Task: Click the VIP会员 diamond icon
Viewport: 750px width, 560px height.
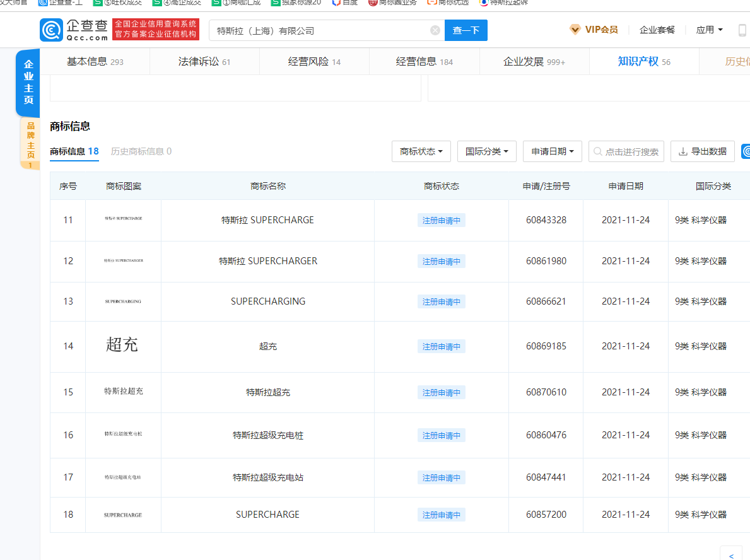Action: pyautogui.click(x=575, y=30)
